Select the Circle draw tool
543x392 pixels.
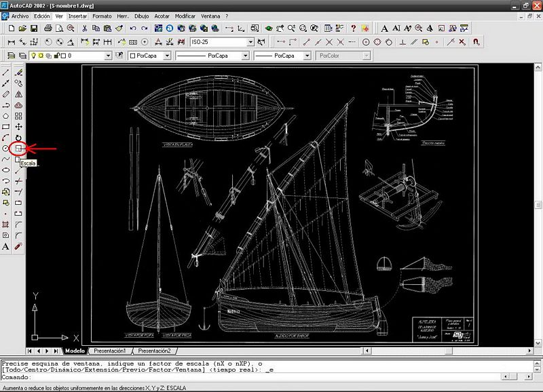tap(5, 149)
